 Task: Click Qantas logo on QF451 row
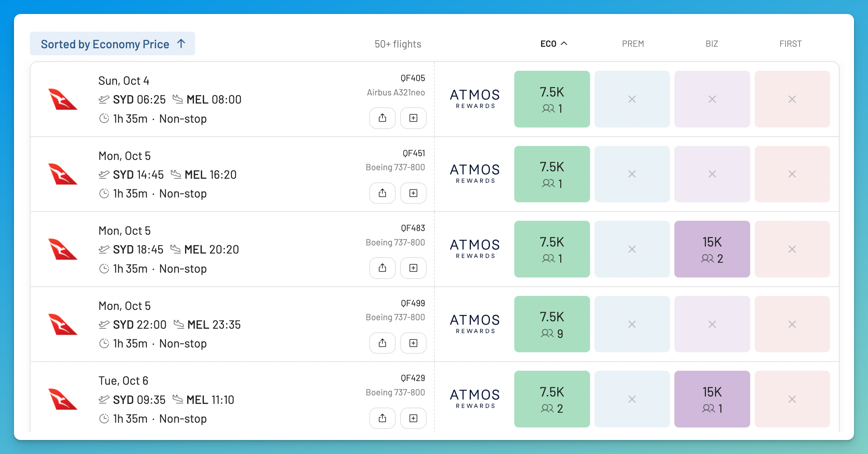pyautogui.click(x=63, y=174)
